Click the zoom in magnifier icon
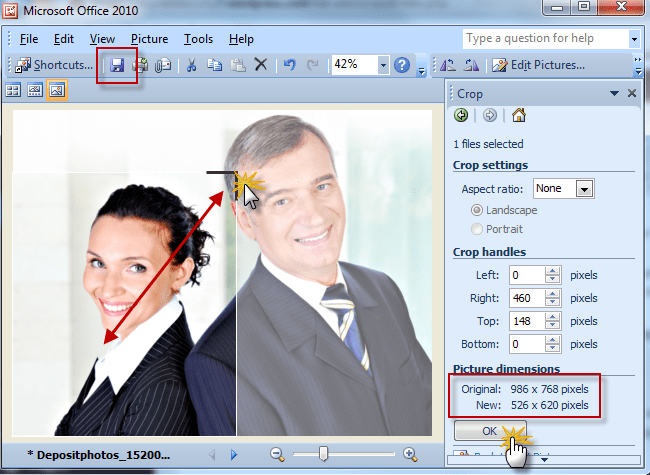Viewport: 650px width, 475px height. click(410, 455)
